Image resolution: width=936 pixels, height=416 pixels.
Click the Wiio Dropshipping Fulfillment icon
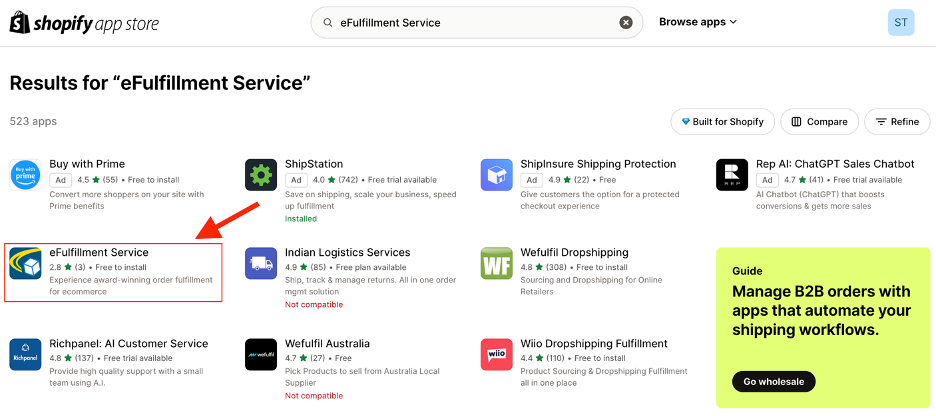click(x=496, y=355)
